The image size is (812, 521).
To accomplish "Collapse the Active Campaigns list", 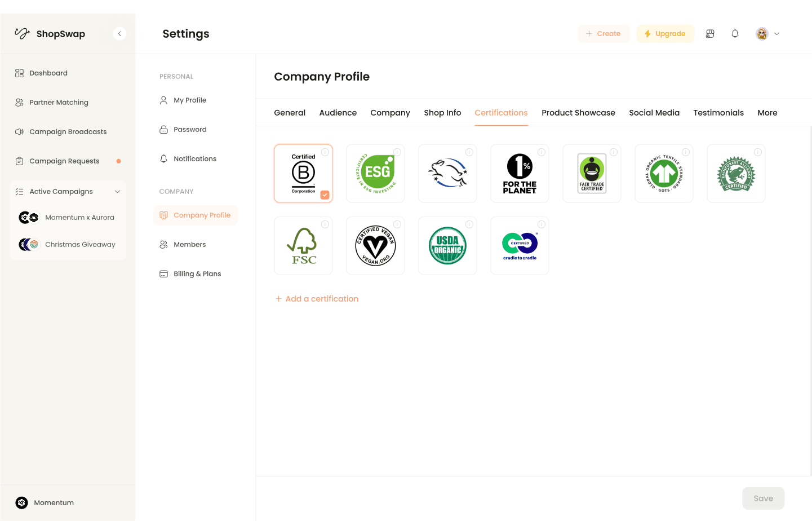I will coord(117,191).
